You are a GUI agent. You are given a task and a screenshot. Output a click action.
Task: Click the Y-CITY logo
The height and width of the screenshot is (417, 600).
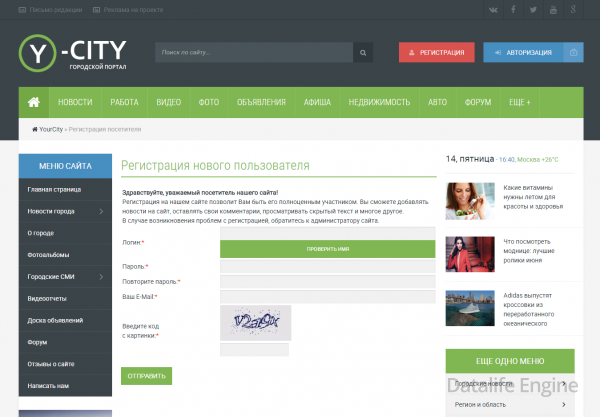point(72,53)
